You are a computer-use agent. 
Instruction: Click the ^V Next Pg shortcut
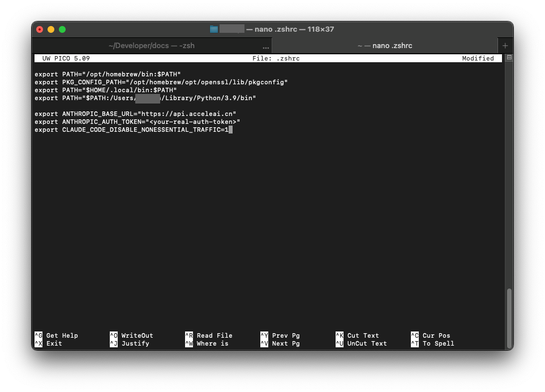(x=280, y=343)
